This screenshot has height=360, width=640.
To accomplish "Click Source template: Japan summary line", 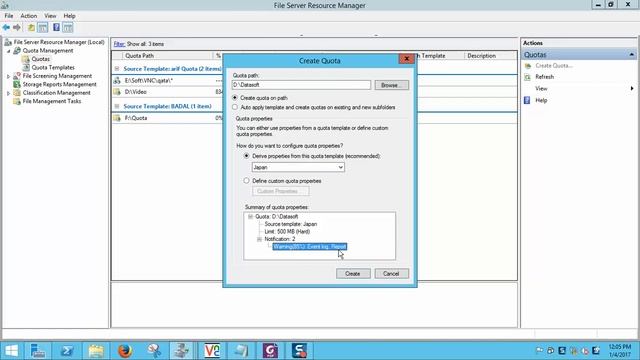I will pos(291,224).
